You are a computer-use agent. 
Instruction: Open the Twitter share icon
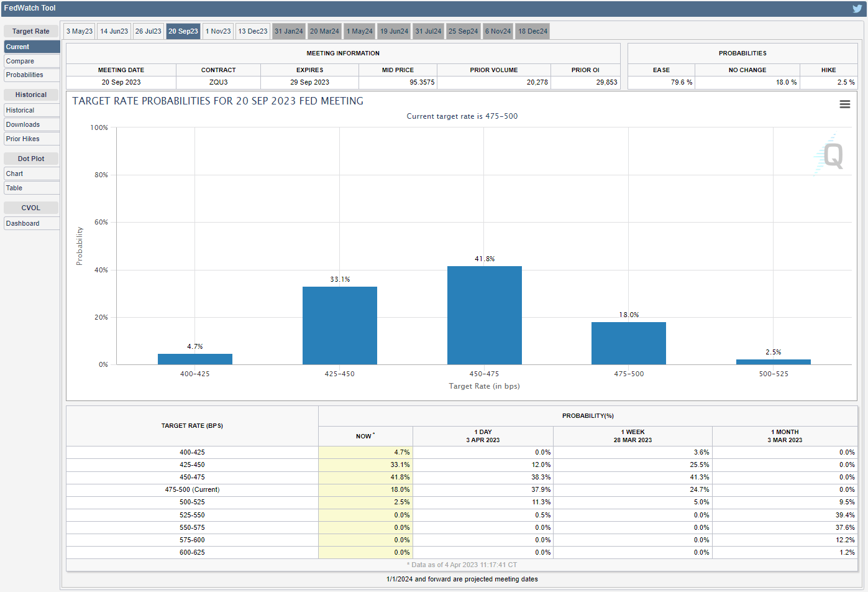tap(857, 9)
